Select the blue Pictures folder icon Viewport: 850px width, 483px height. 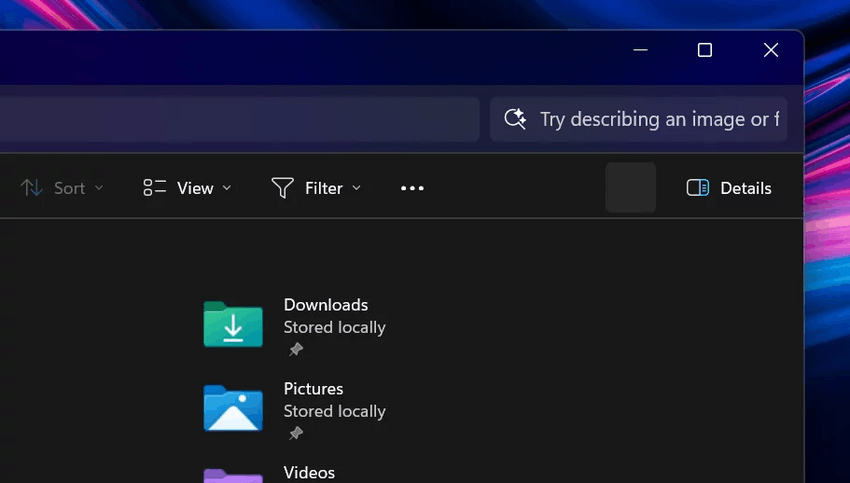tap(233, 408)
